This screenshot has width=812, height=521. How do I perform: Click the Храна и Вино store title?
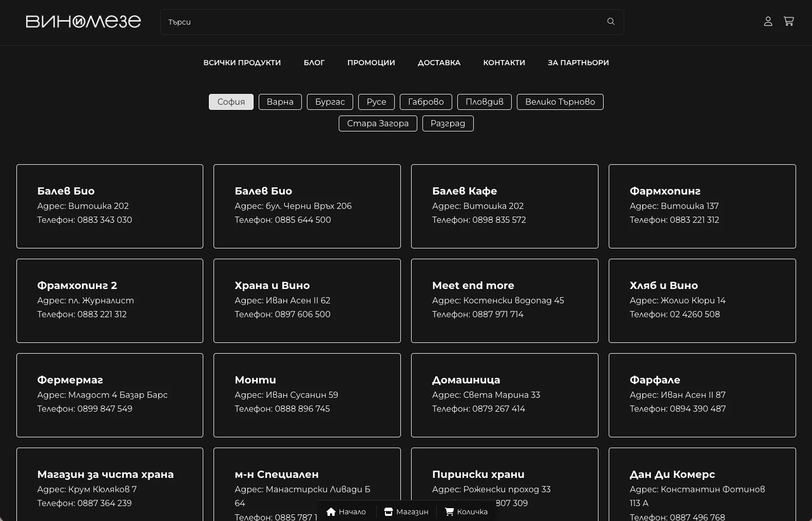[x=272, y=285]
